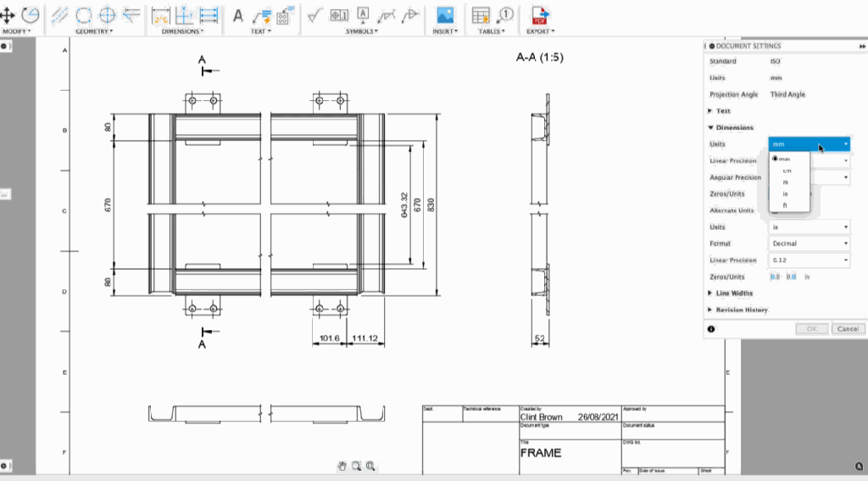Click the Balloon tool icon
868x481 pixels.
coord(505,14)
